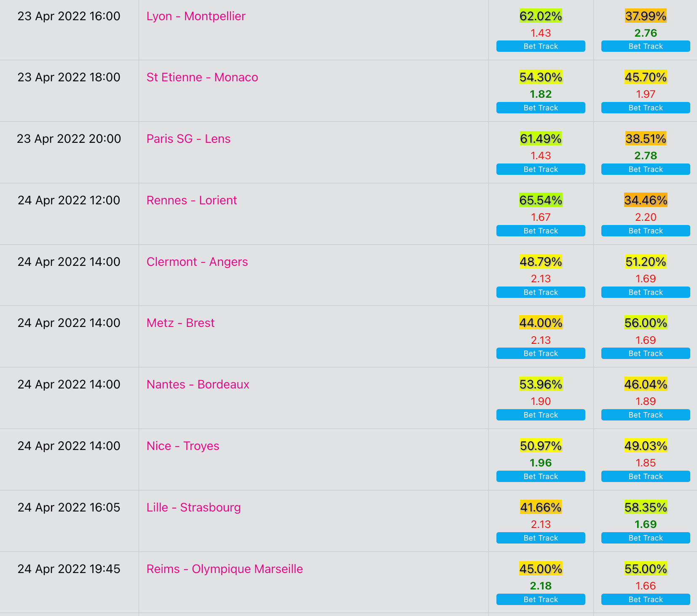Open the Clermont - Angers match link
697x616 pixels.
pyautogui.click(x=197, y=262)
